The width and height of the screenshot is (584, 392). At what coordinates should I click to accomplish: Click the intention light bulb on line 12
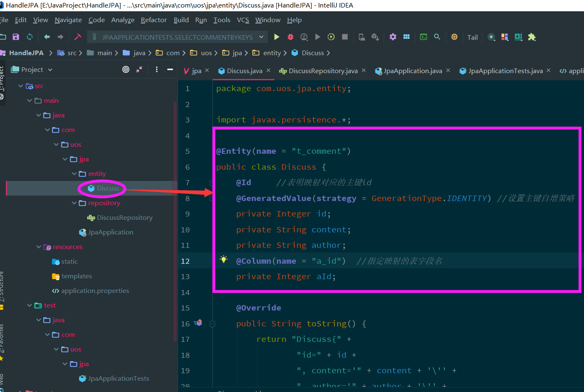tap(224, 260)
